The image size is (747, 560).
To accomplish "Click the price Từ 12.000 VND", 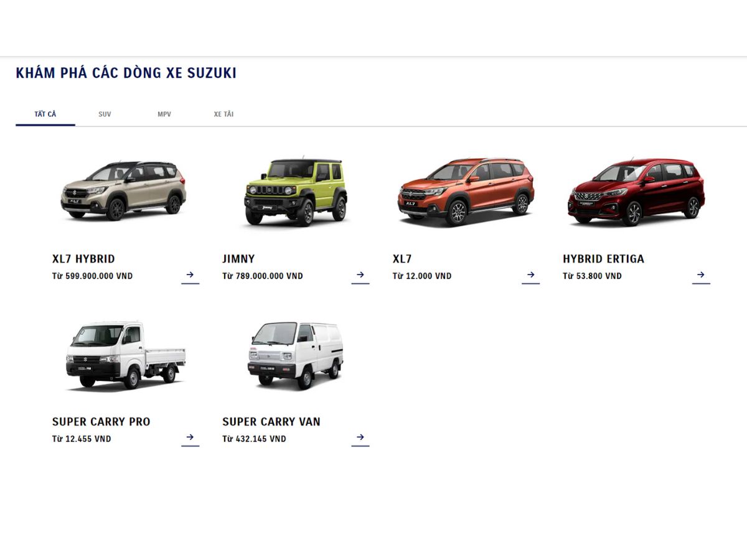I will click(x=422, y=276).
